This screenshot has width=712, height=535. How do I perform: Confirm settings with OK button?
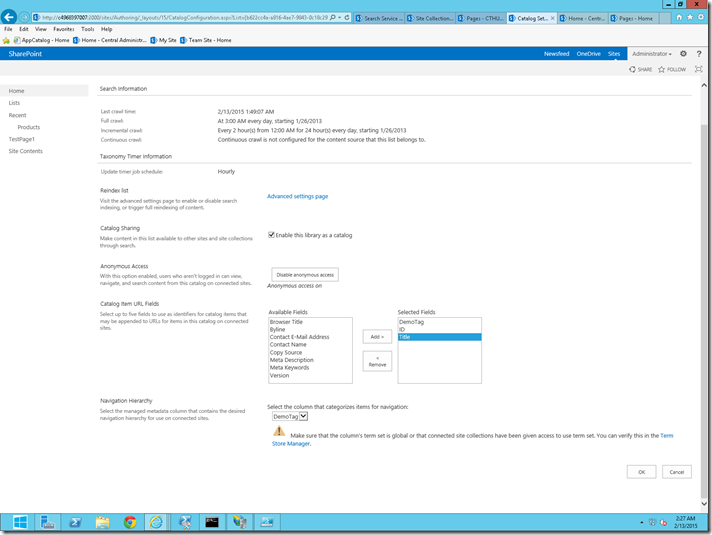click(641, 472)
